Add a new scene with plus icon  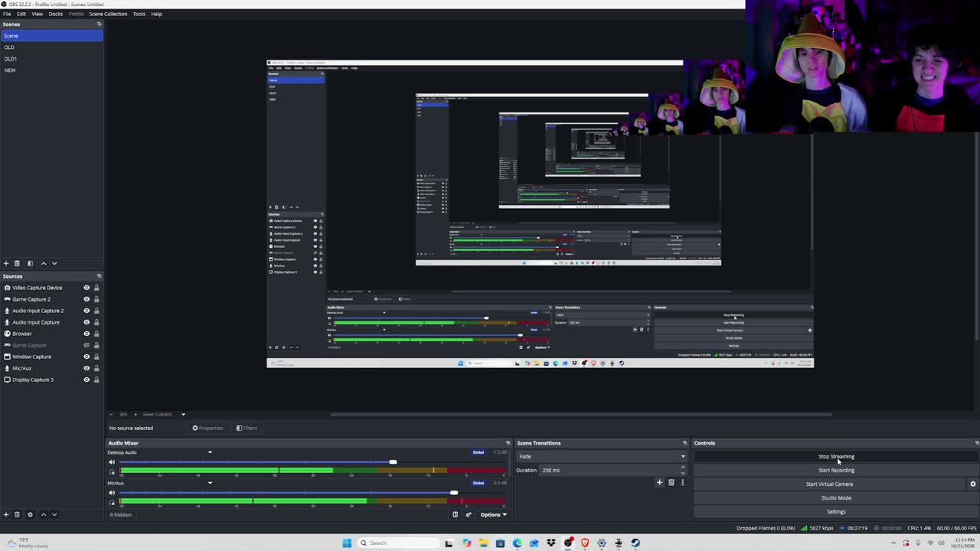click(x=6, y=263)
